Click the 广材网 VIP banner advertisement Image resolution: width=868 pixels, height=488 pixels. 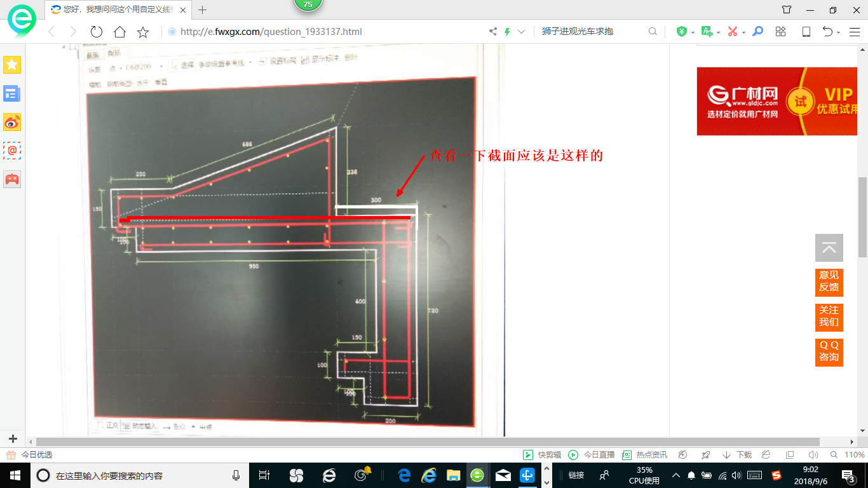tap(778, 101)
